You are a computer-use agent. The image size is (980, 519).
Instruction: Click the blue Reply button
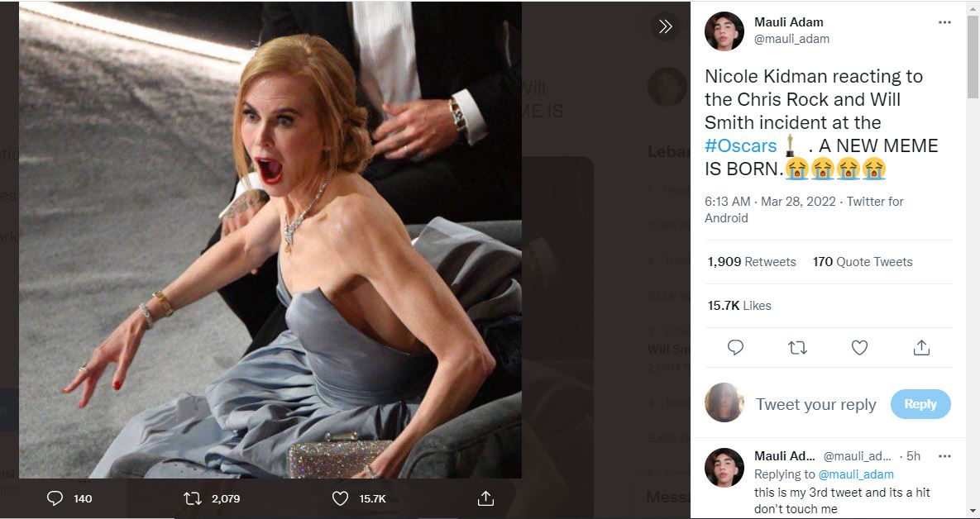(x=920, y=404)
